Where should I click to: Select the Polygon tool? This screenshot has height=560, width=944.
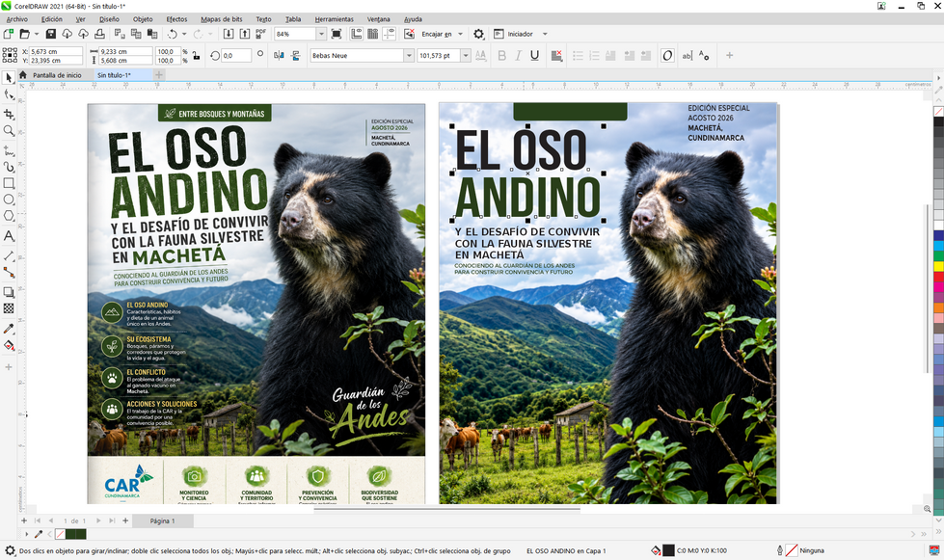[9, 216]
